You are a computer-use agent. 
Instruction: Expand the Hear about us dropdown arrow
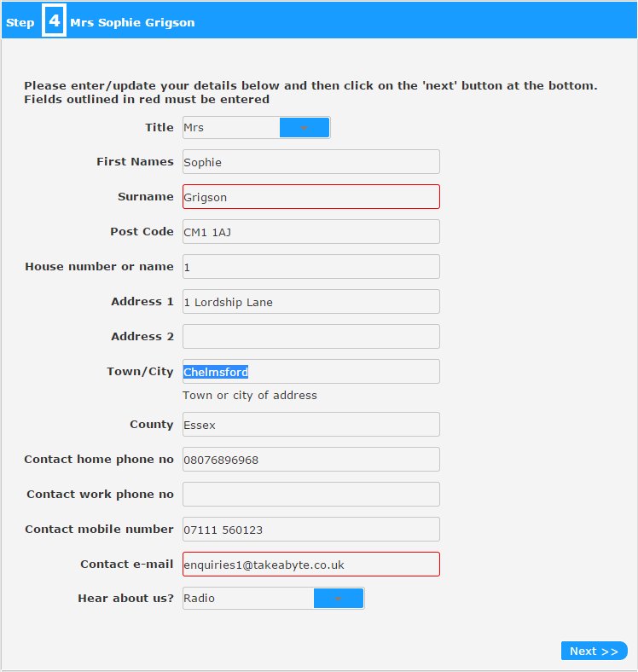(339, 599)
